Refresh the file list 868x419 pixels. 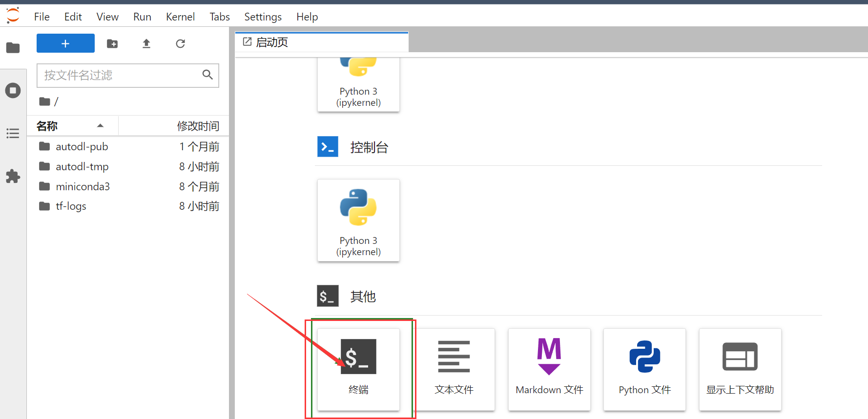(180, 44)
